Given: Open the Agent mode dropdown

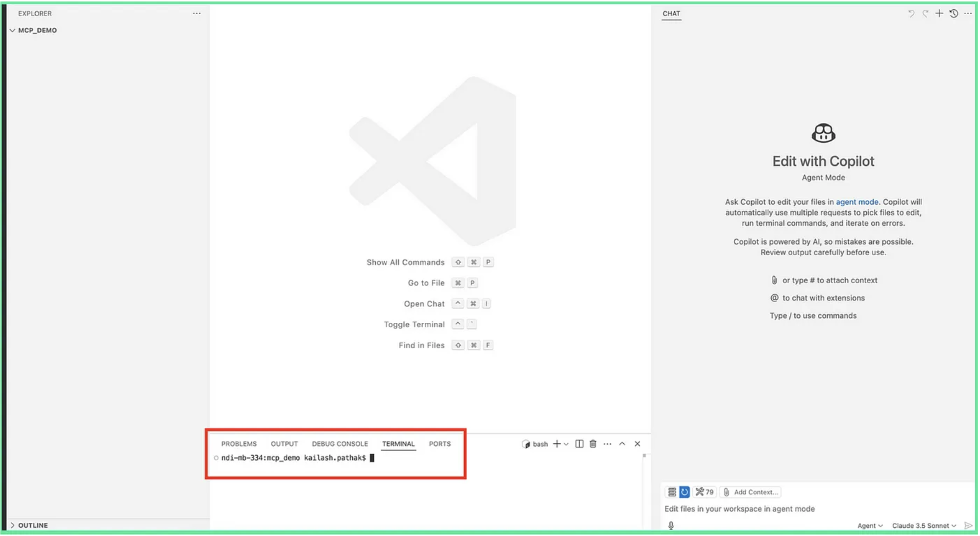Looking at the screenshot, I should [x=869, y=525].
